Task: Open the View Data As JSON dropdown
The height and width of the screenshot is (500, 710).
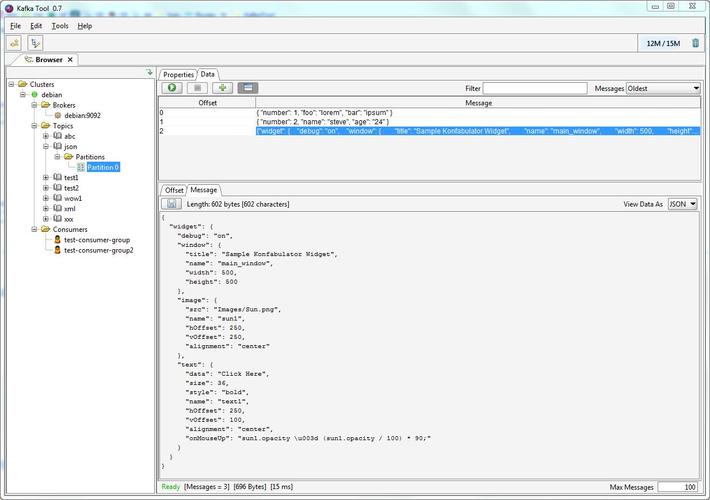Action: click(x=682, y=204)
